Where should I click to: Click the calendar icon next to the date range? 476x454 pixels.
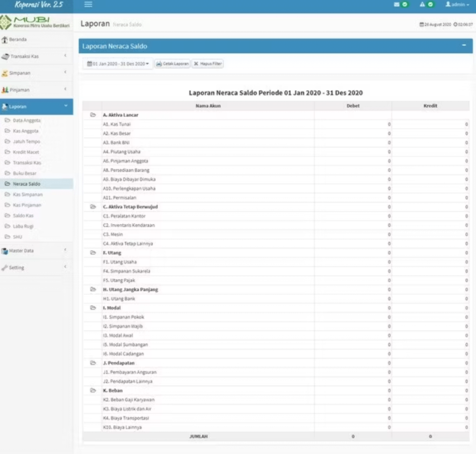pos(89,64)
